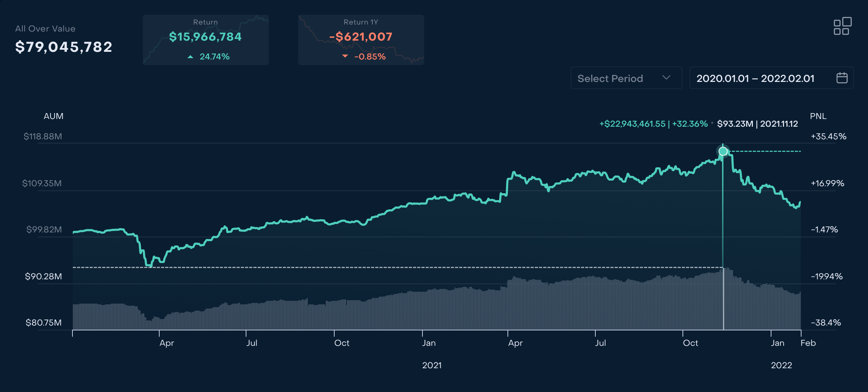Viewport: 868px width, 392px height.
Task: Click the red down-arrow beside -0.85%
Action: point(345,56)
